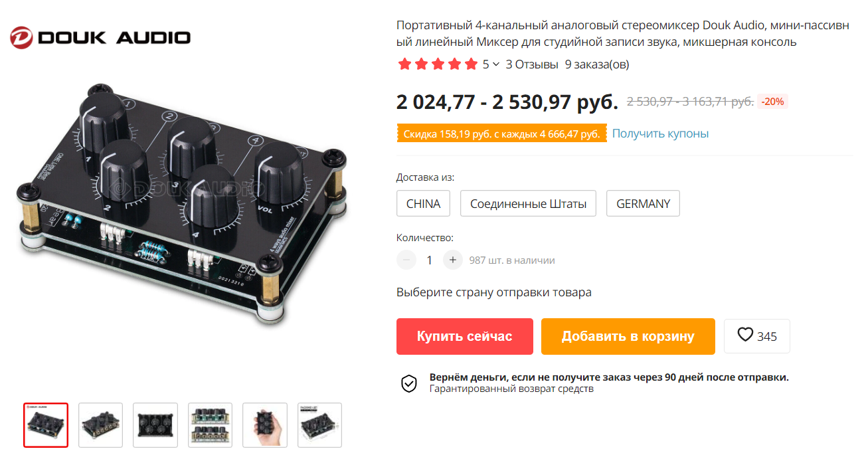Select CHINA as shipping origin
868x475 pixels.
[423, 203]
